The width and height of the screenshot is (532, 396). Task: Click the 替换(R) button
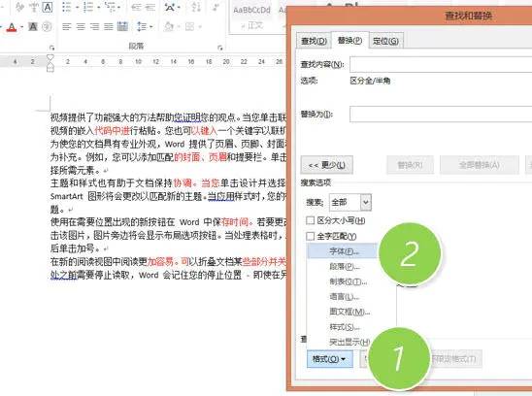[410, 165]
